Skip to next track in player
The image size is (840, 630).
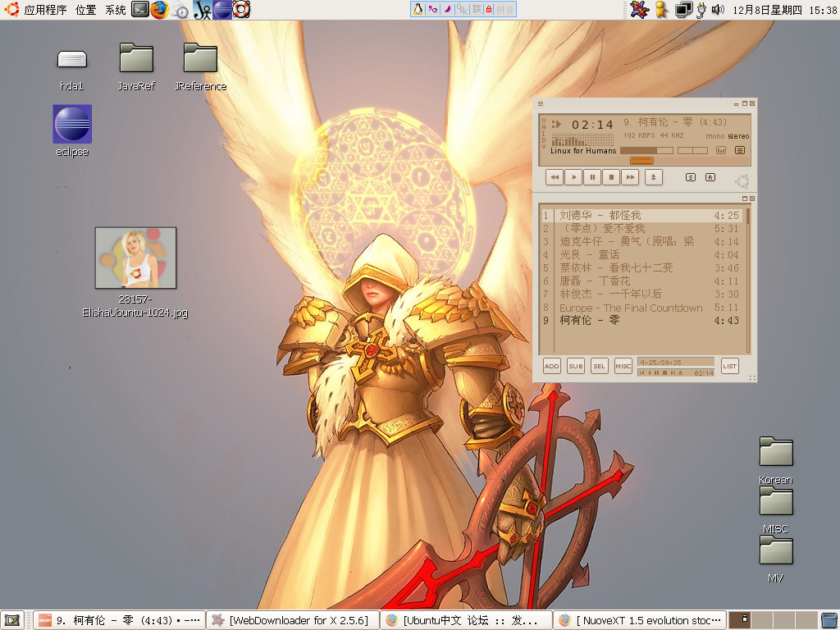click(x=630, y=177)
